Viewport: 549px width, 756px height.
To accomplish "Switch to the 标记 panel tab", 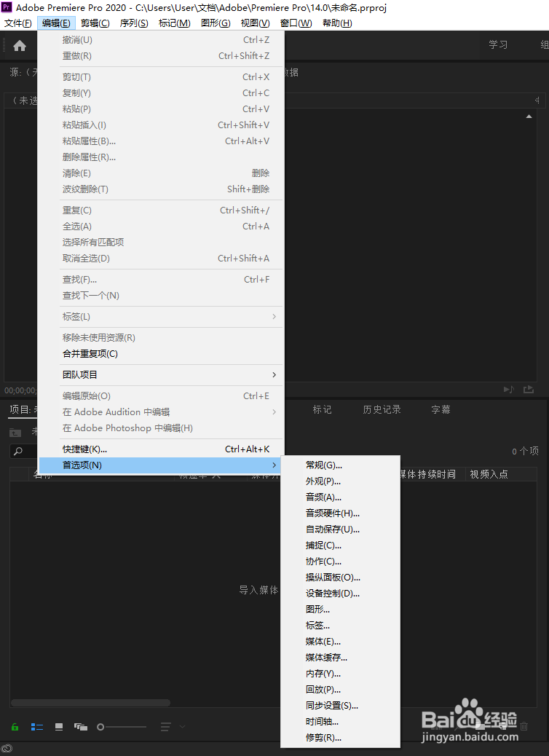I will (x=322, y=409).
